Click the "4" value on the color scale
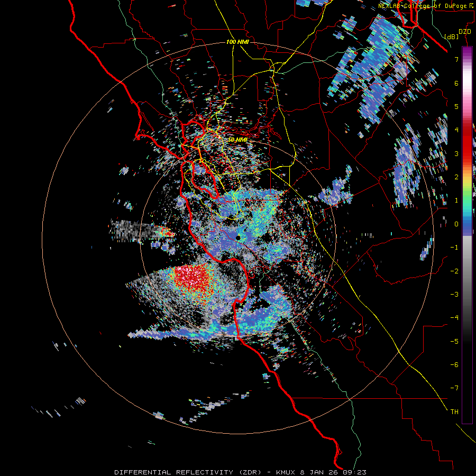This screenshot has width=476, height=476. [456, 130]
